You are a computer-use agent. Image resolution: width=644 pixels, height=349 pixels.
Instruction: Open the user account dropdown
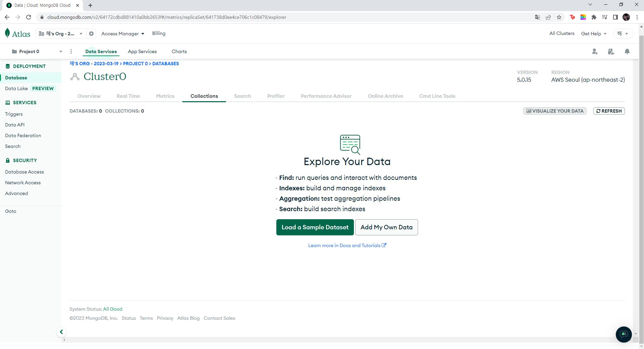click(623, 34)
